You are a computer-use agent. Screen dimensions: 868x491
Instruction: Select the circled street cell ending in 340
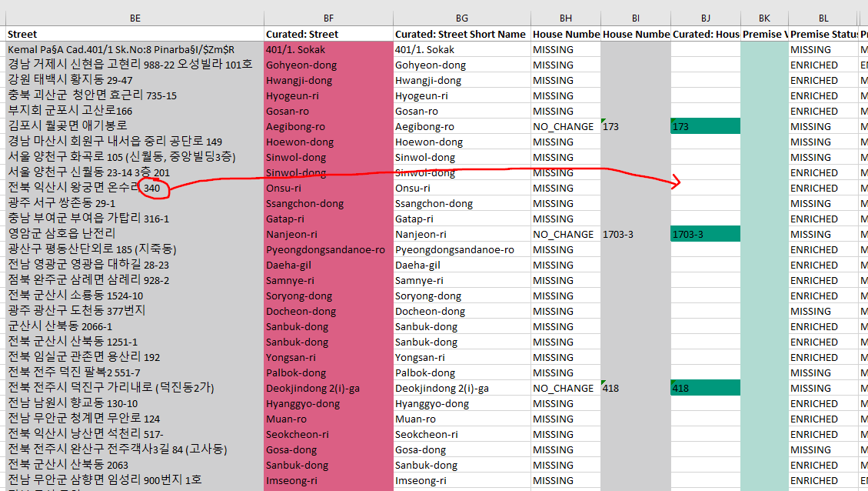pyautogui.click(x=135, y=188)
